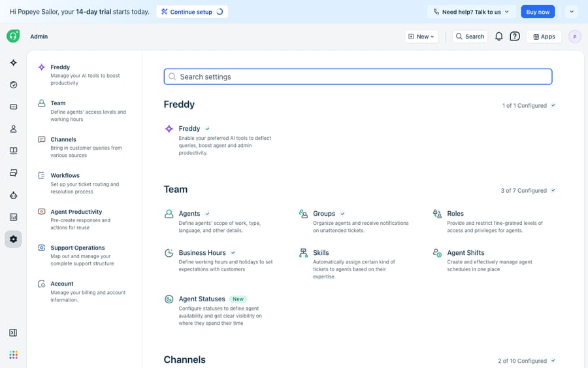
Task: Click the Buy now button
Action: (538, 12)
